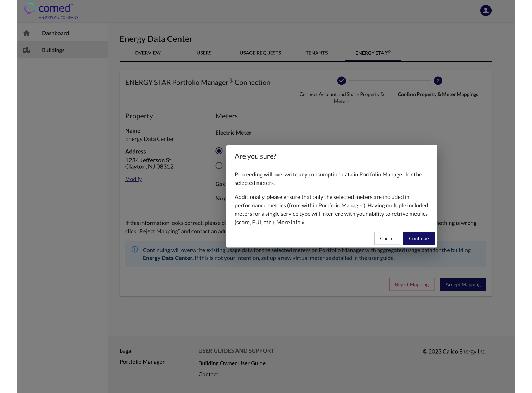The image size is (532, 393).
Task: Click the ComEd logo
Action: [51, 11]
